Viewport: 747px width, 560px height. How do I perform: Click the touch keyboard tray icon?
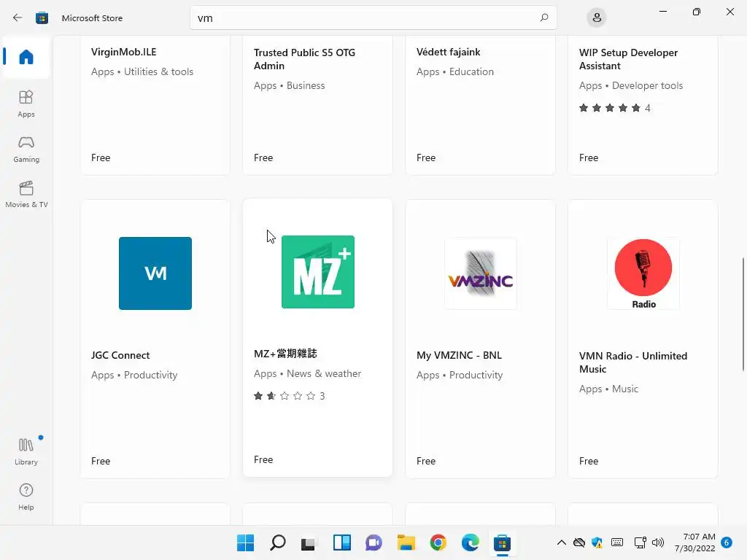(617, 542)
